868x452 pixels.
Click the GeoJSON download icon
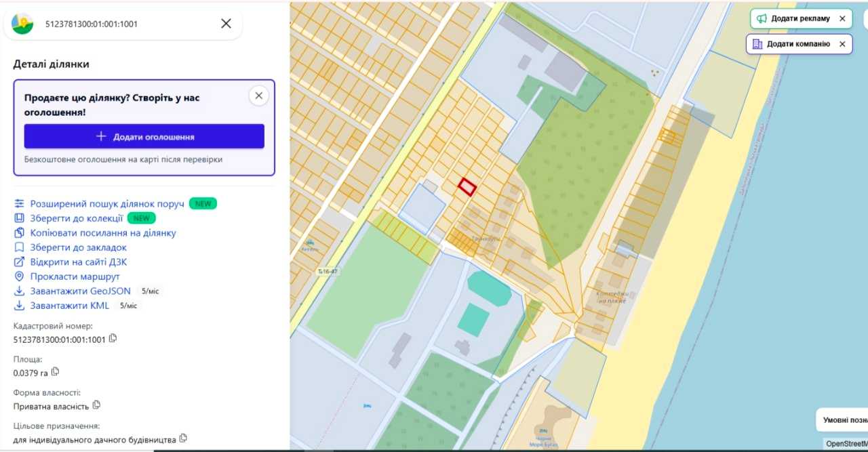click(x=19, y=291)
